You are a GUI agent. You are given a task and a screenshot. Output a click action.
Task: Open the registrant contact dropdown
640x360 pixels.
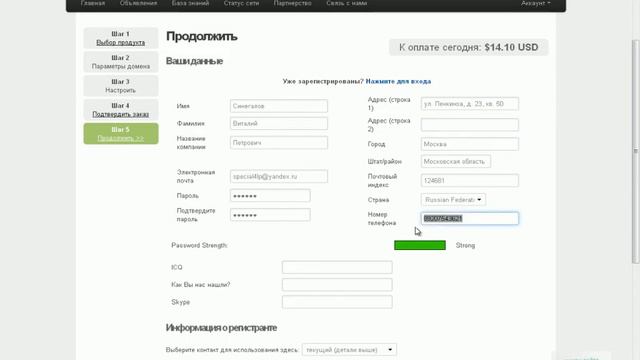point(349,350)
